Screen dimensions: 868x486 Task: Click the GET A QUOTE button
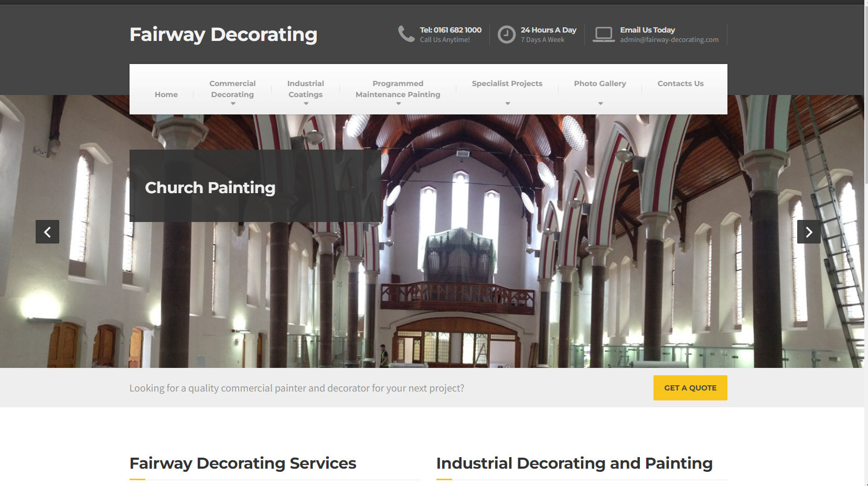coord(690,388)
